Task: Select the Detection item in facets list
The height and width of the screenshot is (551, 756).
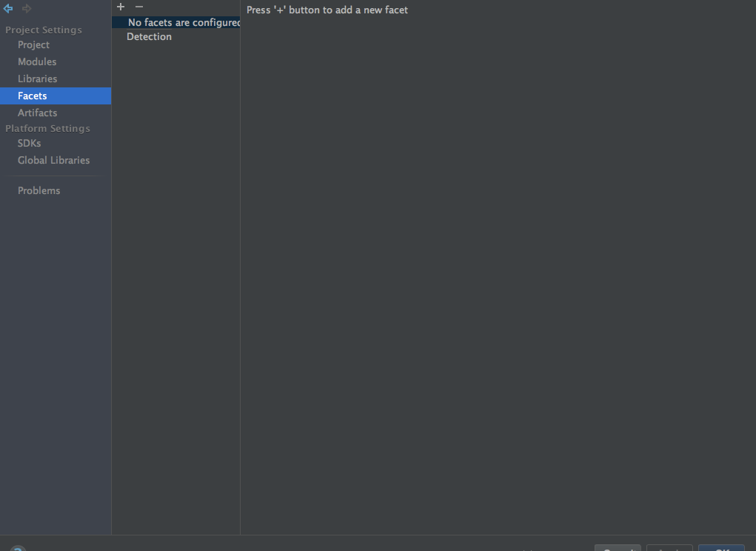Action: [149, 36]
